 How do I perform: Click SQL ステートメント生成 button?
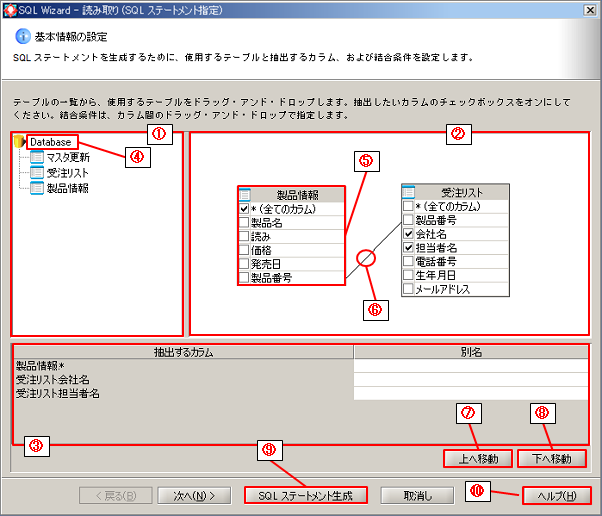point(305,495)
